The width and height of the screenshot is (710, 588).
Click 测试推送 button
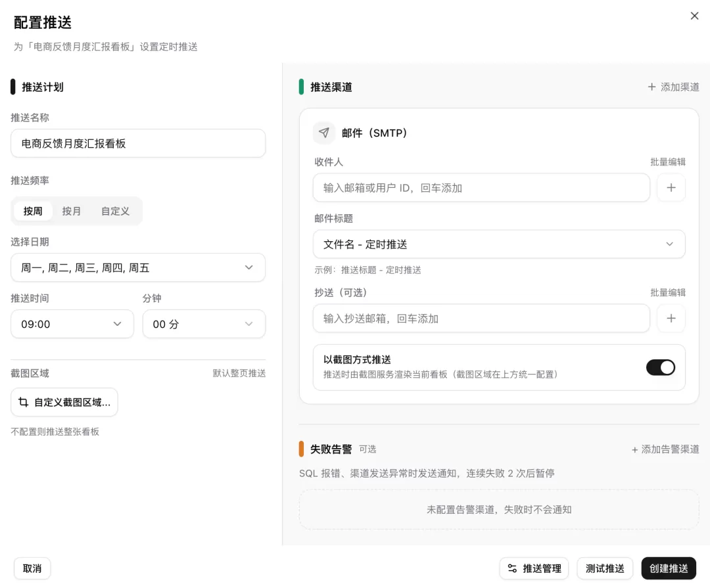pyautogui.click(x=605, y=568)
